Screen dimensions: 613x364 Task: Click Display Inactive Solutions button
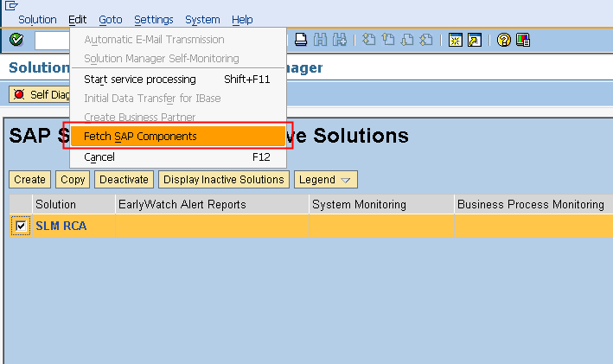coord(223,180)
